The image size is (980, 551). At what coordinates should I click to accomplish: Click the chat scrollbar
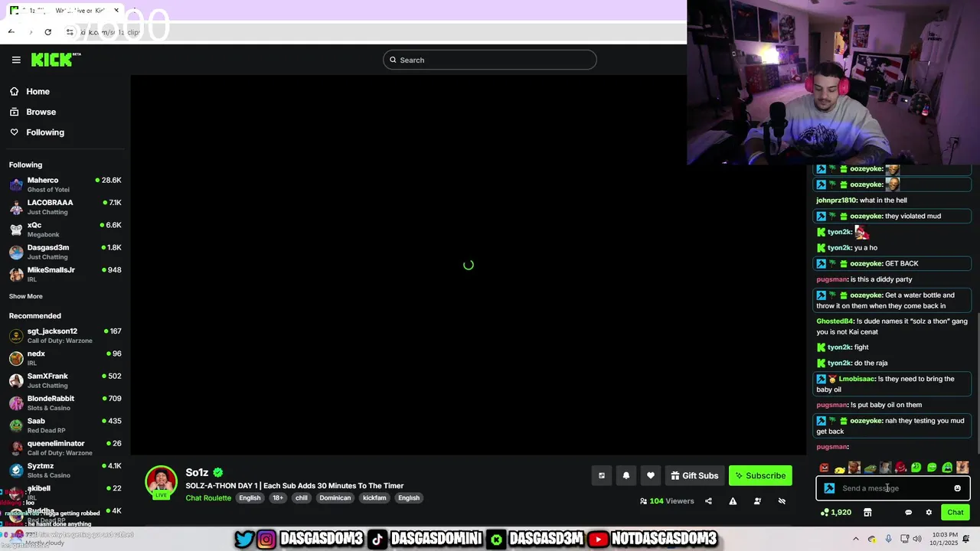tap(977, 383)
